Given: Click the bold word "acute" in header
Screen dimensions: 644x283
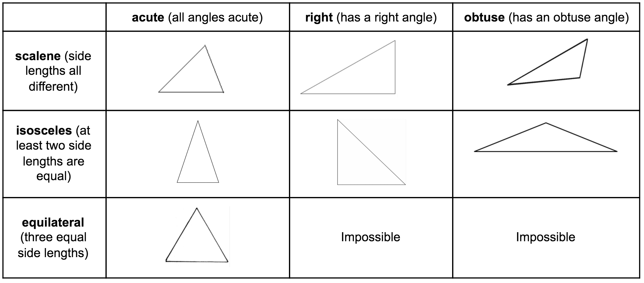Looking at the screenshot, I should [x=148, y=17].
